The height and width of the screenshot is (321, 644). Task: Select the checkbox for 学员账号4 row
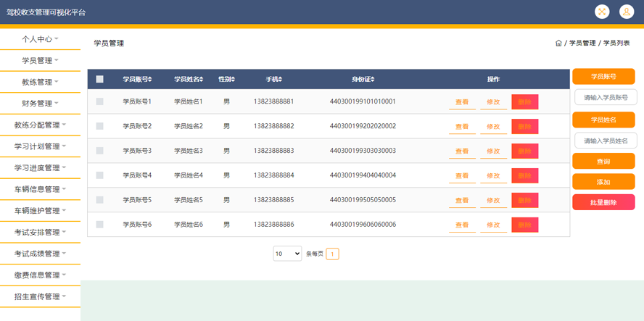[x=100, y=175]
